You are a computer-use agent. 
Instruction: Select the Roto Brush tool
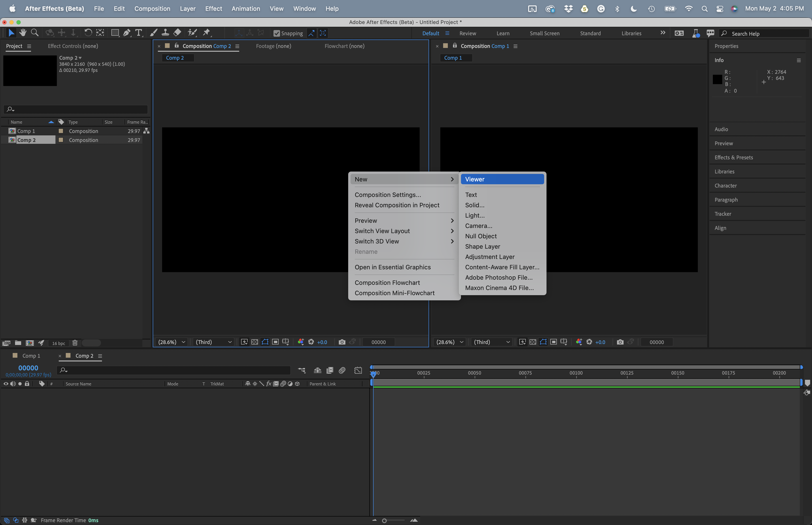(x=192, y=33)
